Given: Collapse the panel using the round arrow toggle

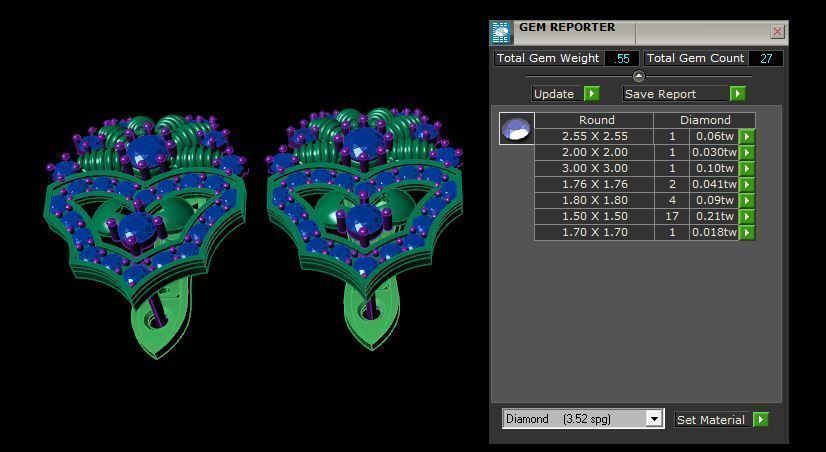Looking at the screenshot, I should pyautogui.click(x=638, y=76).
